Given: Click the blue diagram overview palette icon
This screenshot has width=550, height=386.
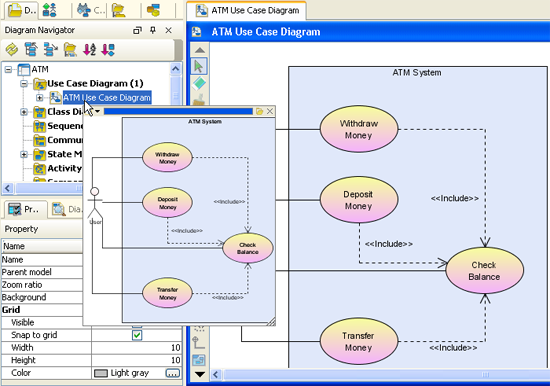Looking at the screenshot, I should click(199, 360).
